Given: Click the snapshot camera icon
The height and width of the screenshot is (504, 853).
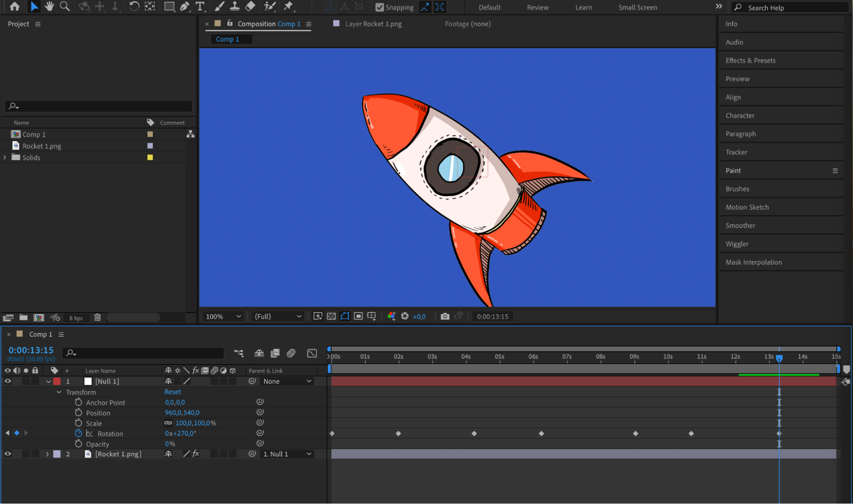Looking at the screenshot, I should [445, 316].
